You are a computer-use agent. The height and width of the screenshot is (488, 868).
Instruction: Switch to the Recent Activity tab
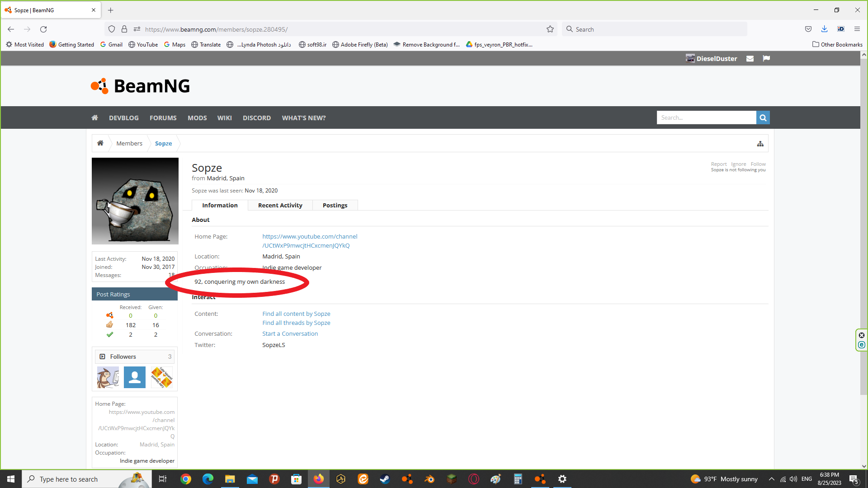pos(280,206)
